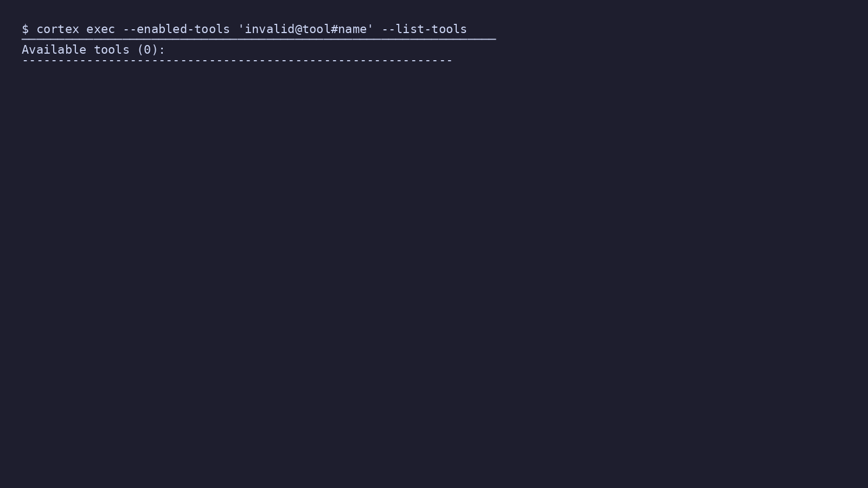The width and height of the screenshot is (868, 488).
Task: Click the word Available in output
Action: [x=54, y=50]
